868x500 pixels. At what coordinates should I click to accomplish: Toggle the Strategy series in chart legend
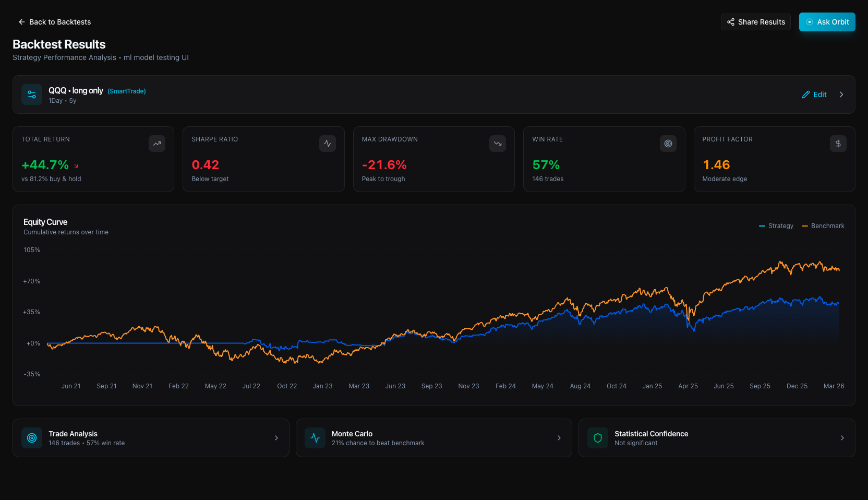[x=776, y=226]
